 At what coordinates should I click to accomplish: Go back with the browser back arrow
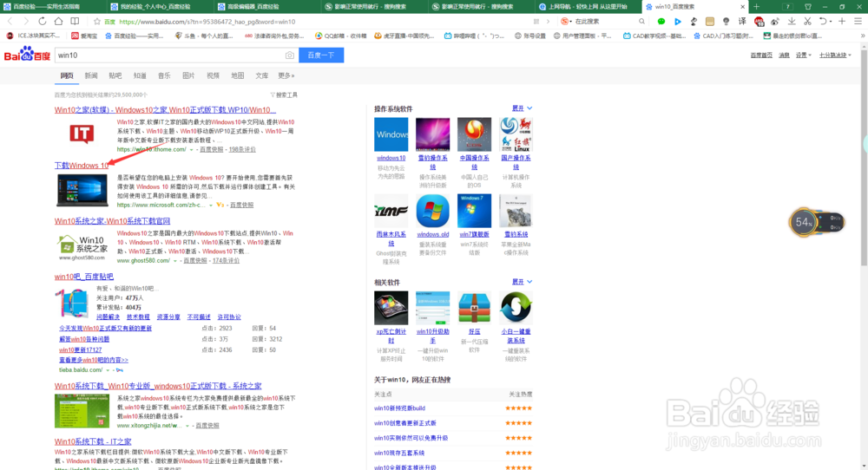click(10, 21)
